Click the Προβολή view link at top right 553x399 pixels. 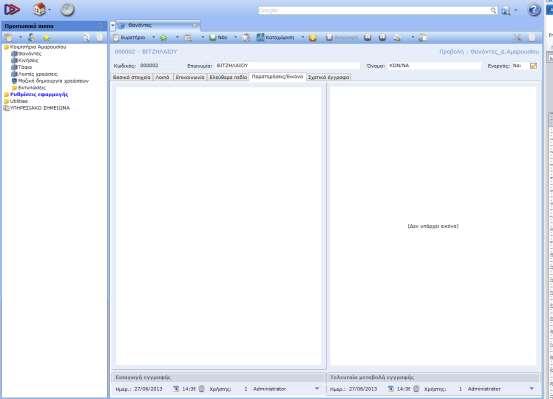click(x=489, y=52)
